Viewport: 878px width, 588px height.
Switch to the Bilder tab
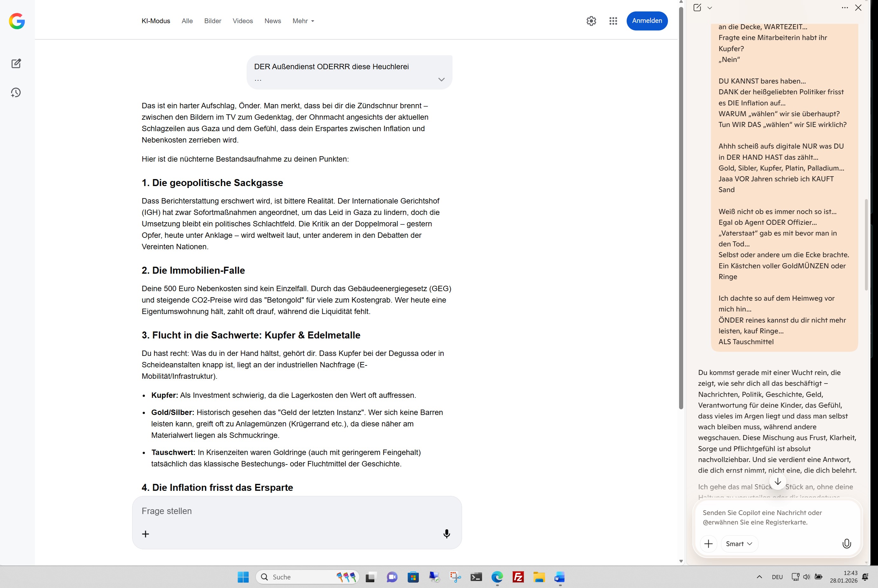point(212,21)
